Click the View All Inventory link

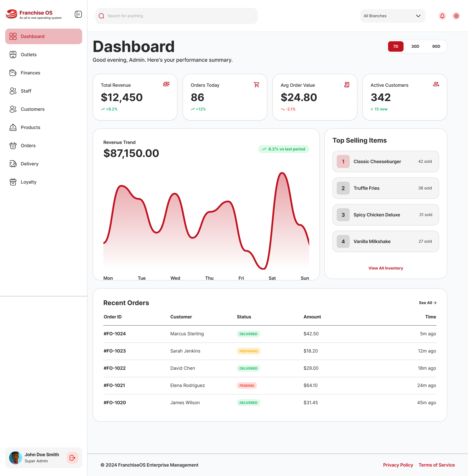point(385,268)
